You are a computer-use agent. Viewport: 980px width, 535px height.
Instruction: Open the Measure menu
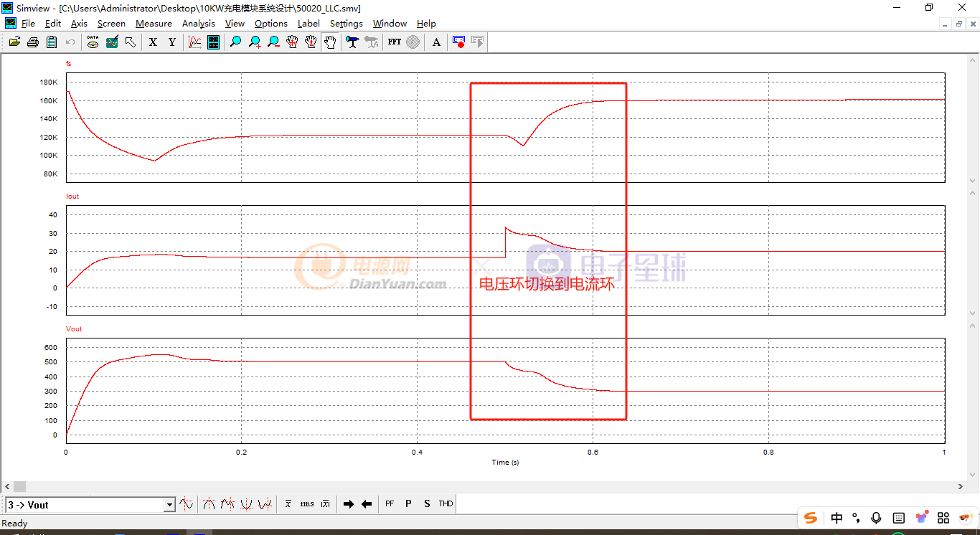(x=154, y=24)
